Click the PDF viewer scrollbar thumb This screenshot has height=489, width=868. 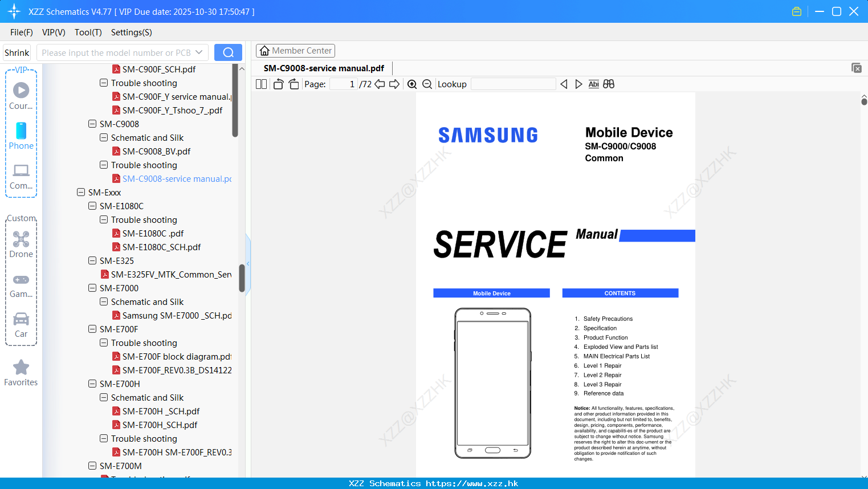pyautogui.click(x=864, y=101)
